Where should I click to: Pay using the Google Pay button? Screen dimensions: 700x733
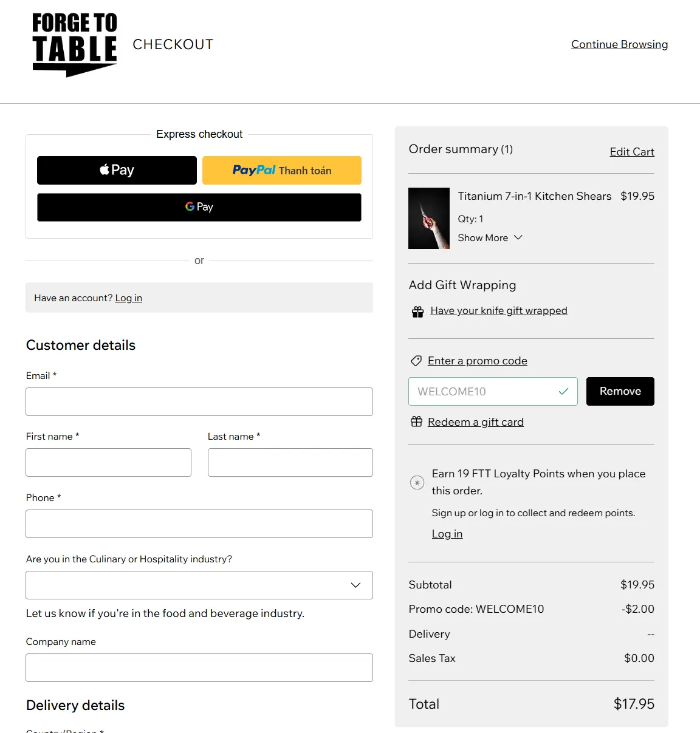point(199,207)
